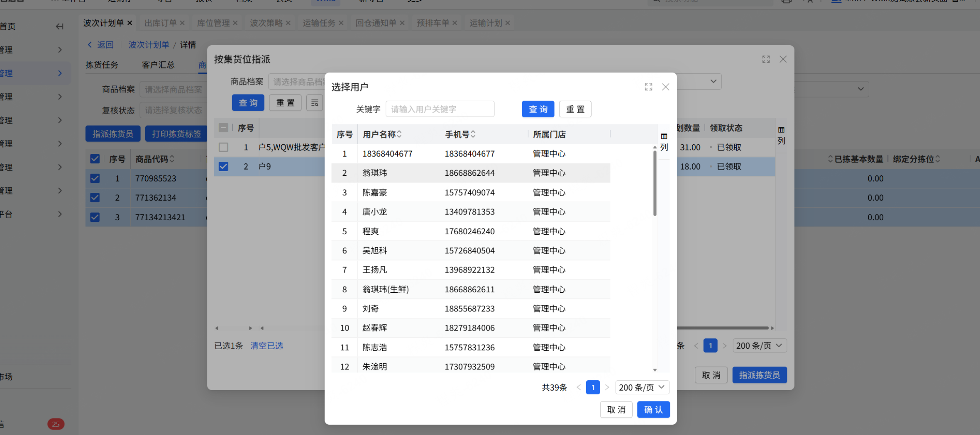Toggle the select-all checkbox in the 按集货位指派 table header
This screenshot has width=980, height=435.
(223, 128)
